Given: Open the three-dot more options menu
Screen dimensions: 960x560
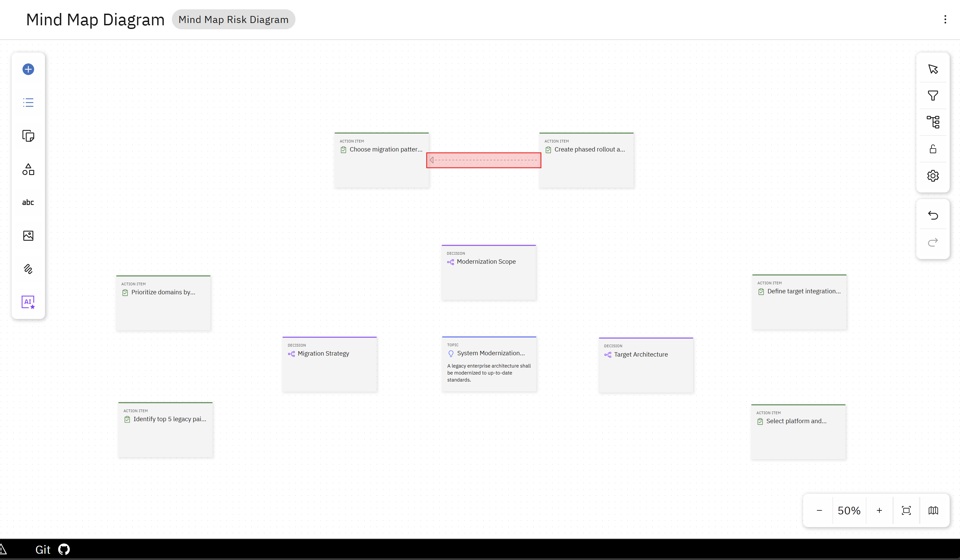Looking at the screenshot, I should [x=945, y=19].
